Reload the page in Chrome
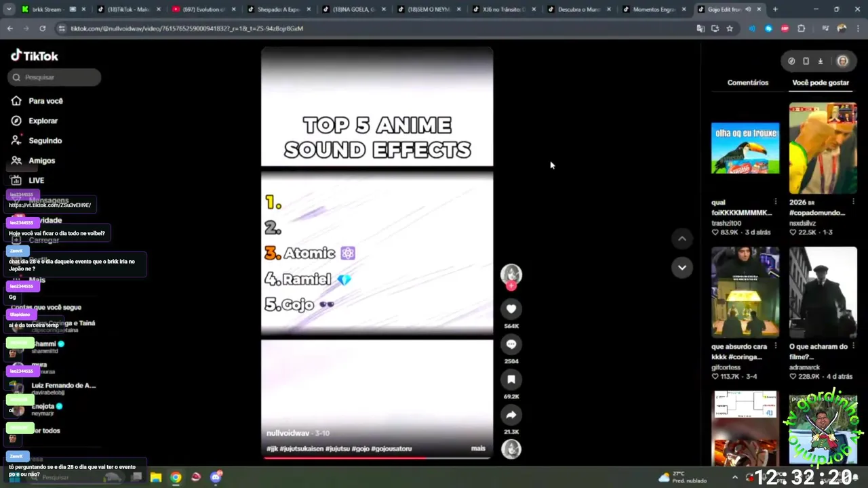The image size is (868, 488). [42, 28]
